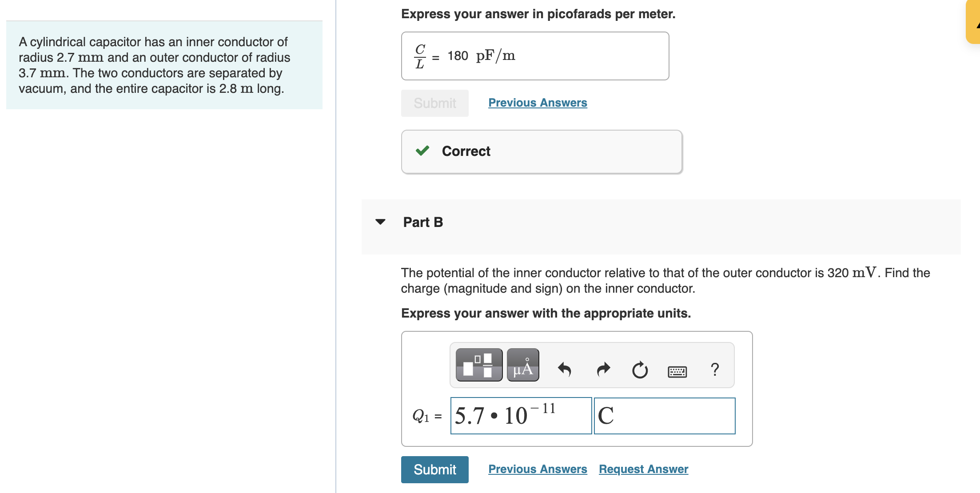Collapse the Part B section

(380, 222)
